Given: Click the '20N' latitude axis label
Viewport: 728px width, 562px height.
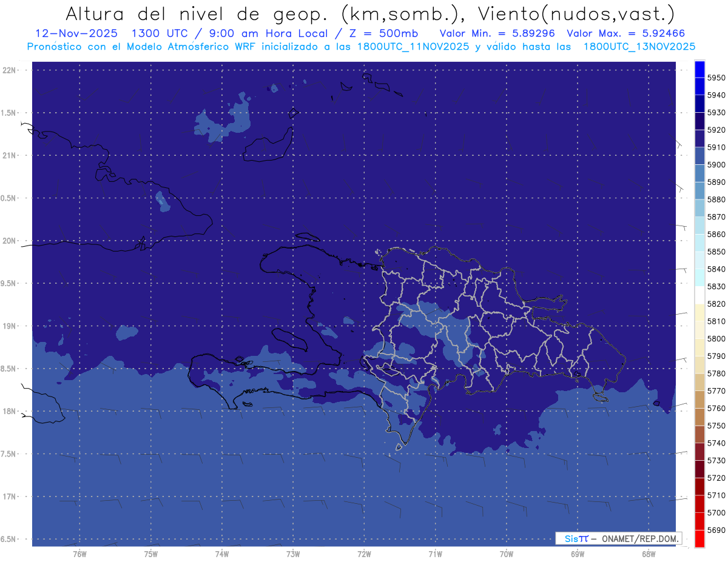Looking at the screenshot, I should 10,241.
